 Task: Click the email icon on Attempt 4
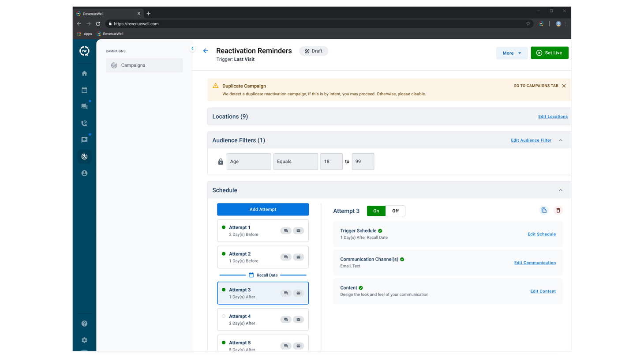point(299,320)
